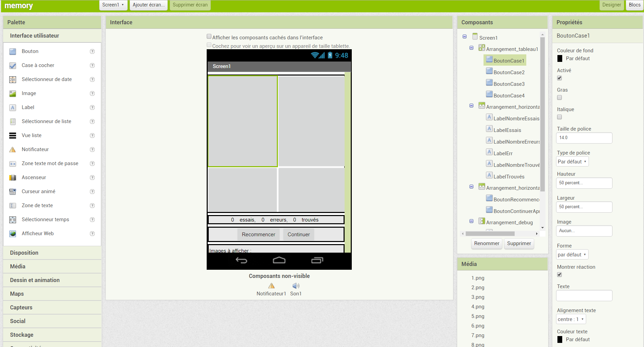The width and height of the screenshot is (644, 347).
Task: Pick the Sélectionneur de date icon
Action: (13, 80)
